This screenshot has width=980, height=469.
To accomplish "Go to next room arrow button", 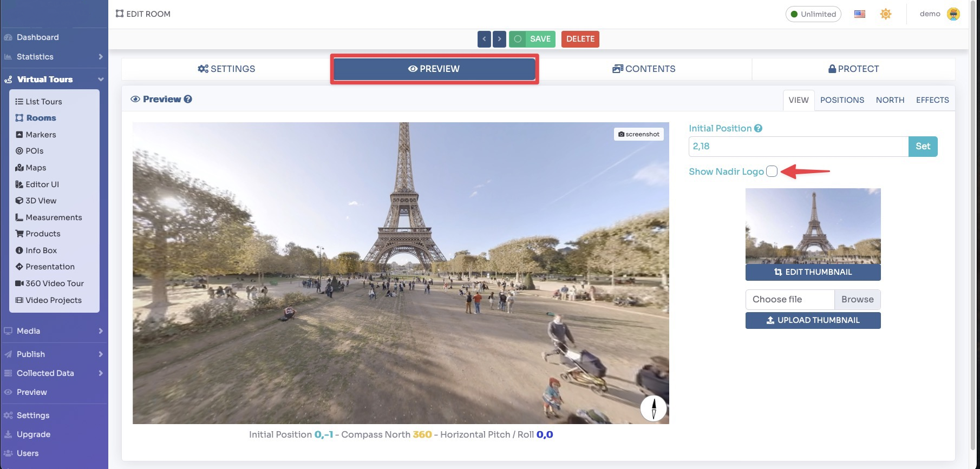I will (x=499, y=39).
